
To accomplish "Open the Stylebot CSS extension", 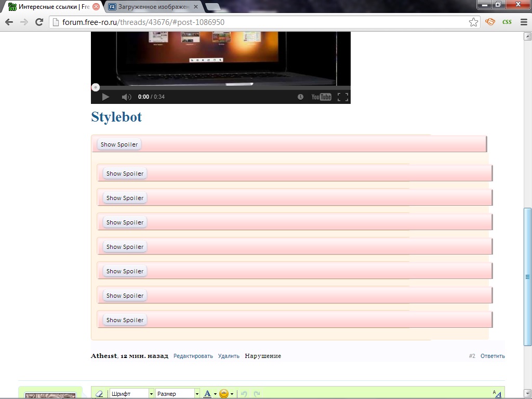I will coord(507,22).
